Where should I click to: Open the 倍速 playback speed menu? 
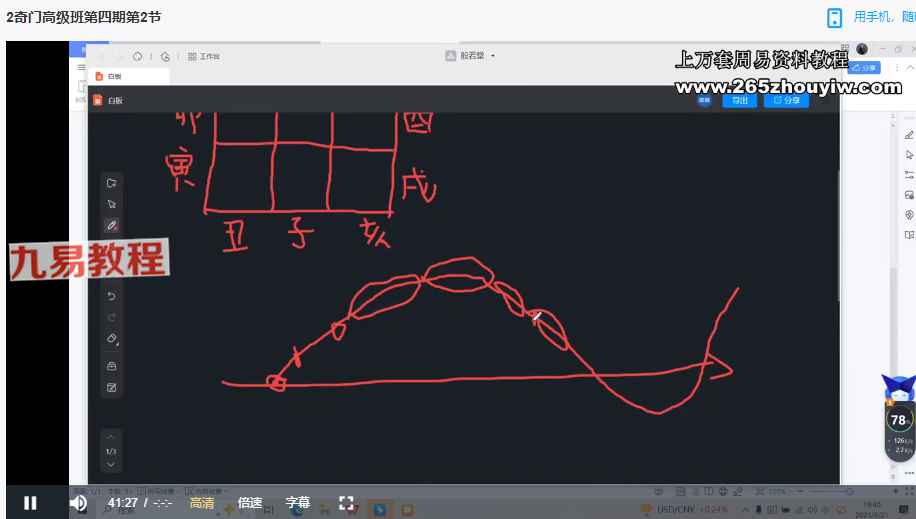pyautogui.click(x=250, y=503)
